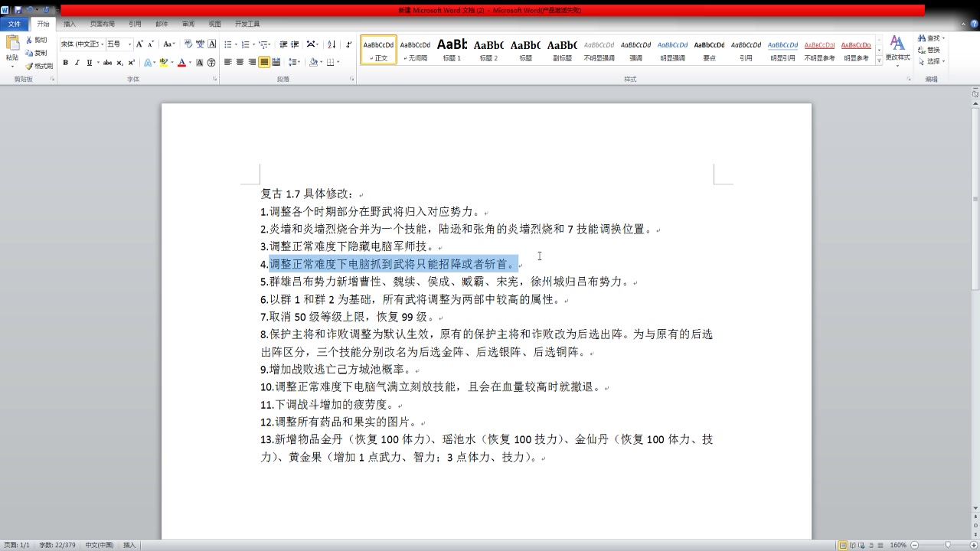Activate Format Painter (格式刷)
This screenshot has width=980, height=551.
pos(39,66)
